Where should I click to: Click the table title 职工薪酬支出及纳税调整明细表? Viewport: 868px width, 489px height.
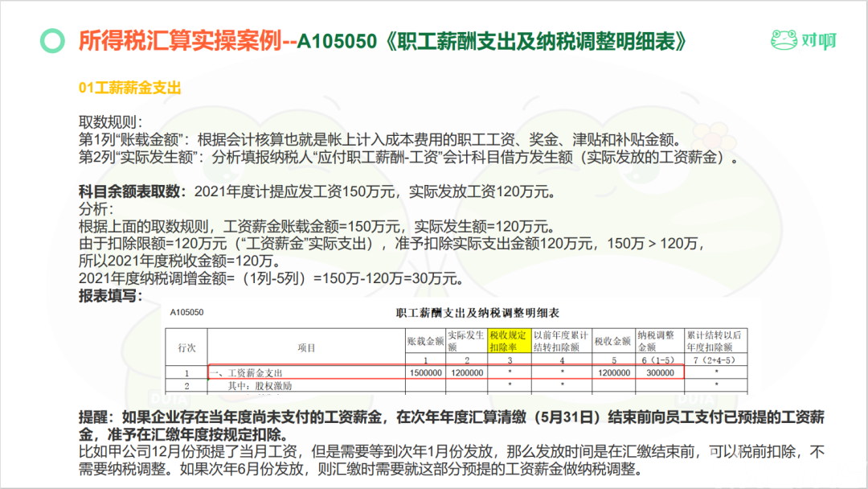(477, 313)
